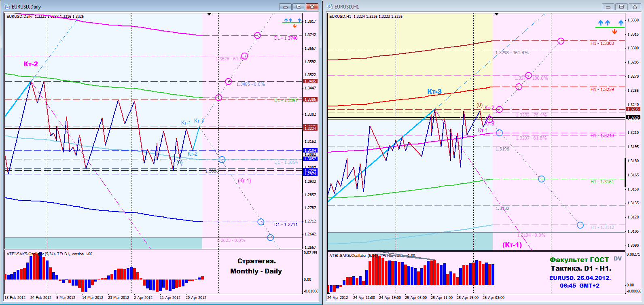The width and height of the screenshot is (644, 305).
Task: Click the EURUSD. 26.04.2012. caption
Action: pyautogui.click(x=580, y=278)
